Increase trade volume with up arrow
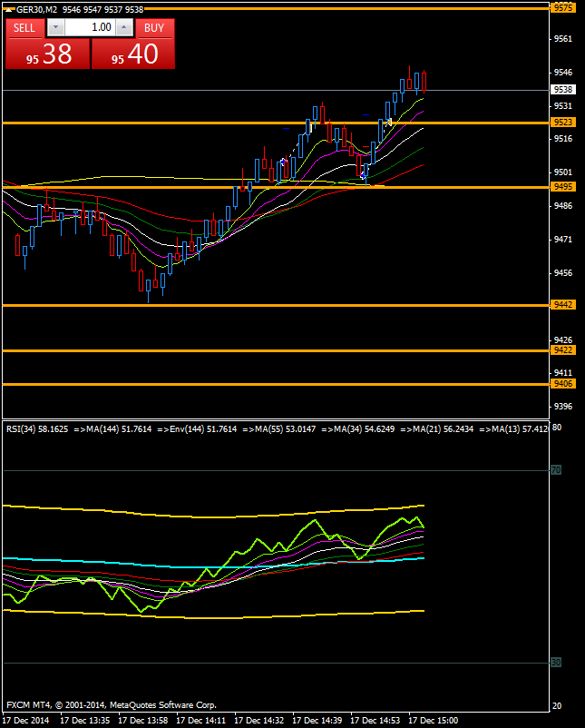Viewport: 585px width, 728px height. click(x=128, y=28)
